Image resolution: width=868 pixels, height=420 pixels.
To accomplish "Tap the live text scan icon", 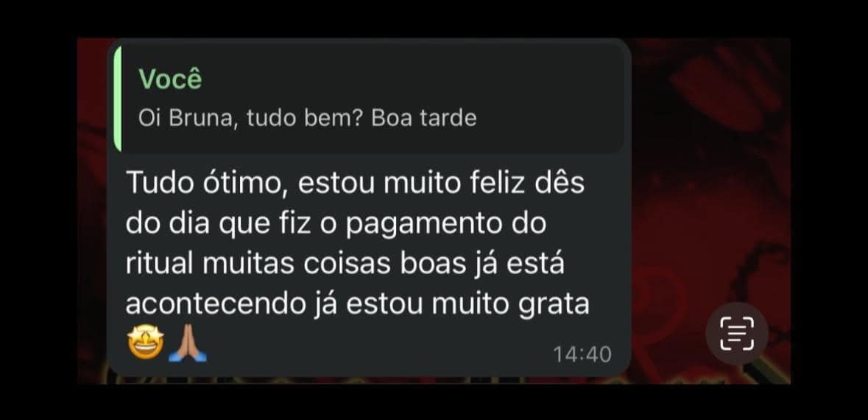I will (737, 334).
